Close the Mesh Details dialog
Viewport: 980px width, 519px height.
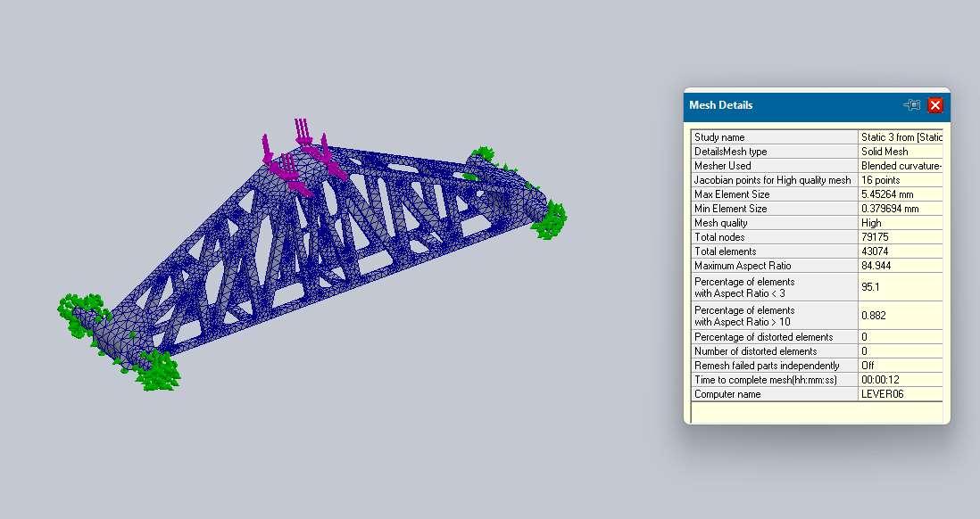[934, 105]
